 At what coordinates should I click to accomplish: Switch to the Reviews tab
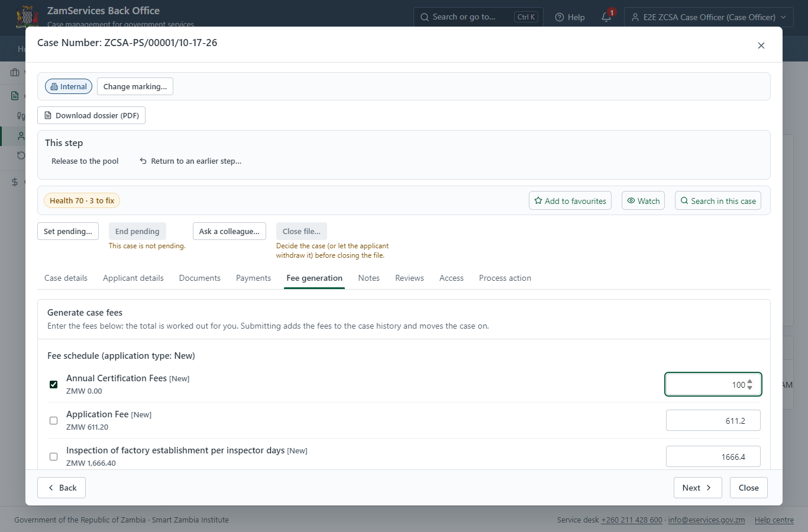pyautogui.click(x=409, y=278)
